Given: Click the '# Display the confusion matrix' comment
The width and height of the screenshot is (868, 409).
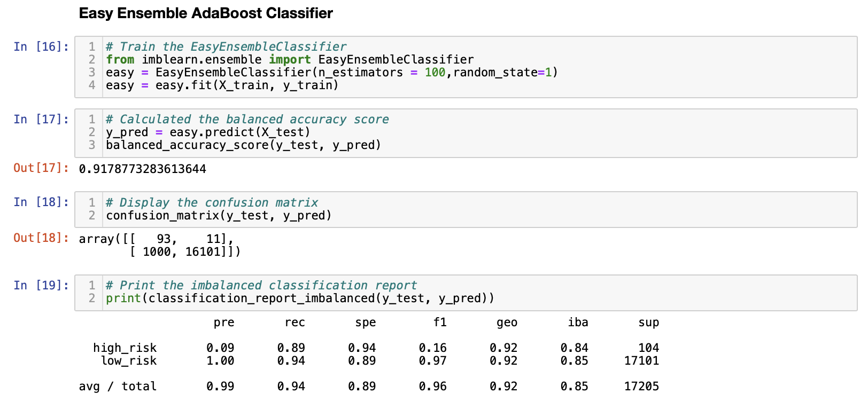Looking at the screenshot, I should click(212, 202).
